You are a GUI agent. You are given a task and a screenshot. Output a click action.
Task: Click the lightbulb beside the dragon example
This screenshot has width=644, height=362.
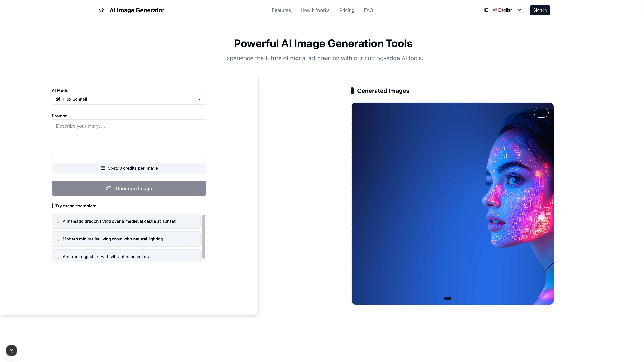pyautogui.click(x=58, y=221)
